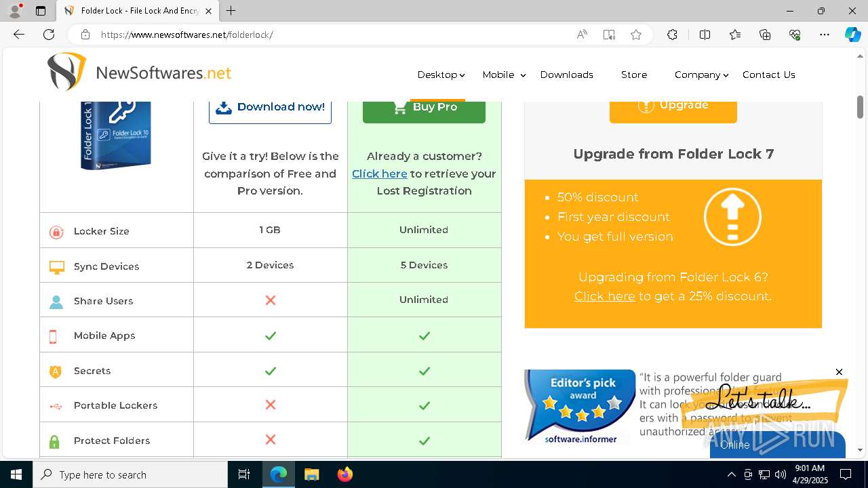
Task: Open a new browser tab
Action: click(x=231, y=11)
